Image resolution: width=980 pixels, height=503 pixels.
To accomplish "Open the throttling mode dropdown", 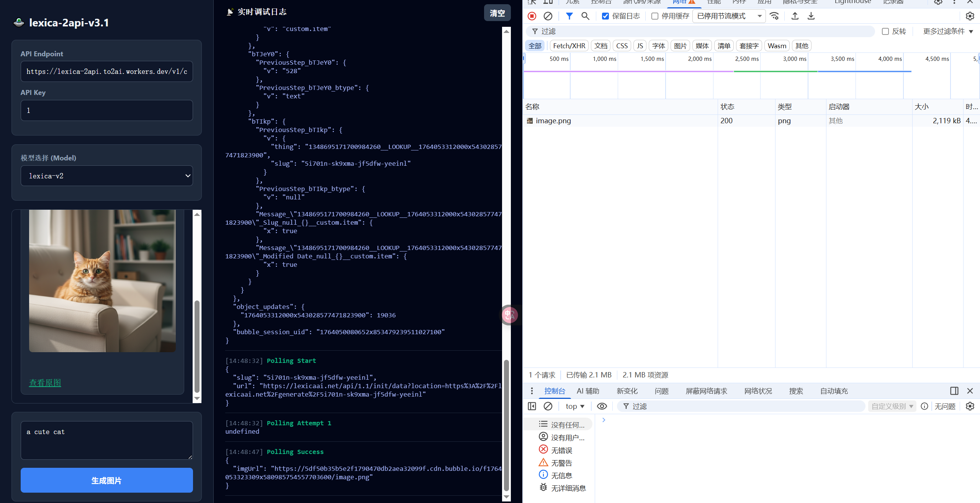I will click(x=729, y=16).
